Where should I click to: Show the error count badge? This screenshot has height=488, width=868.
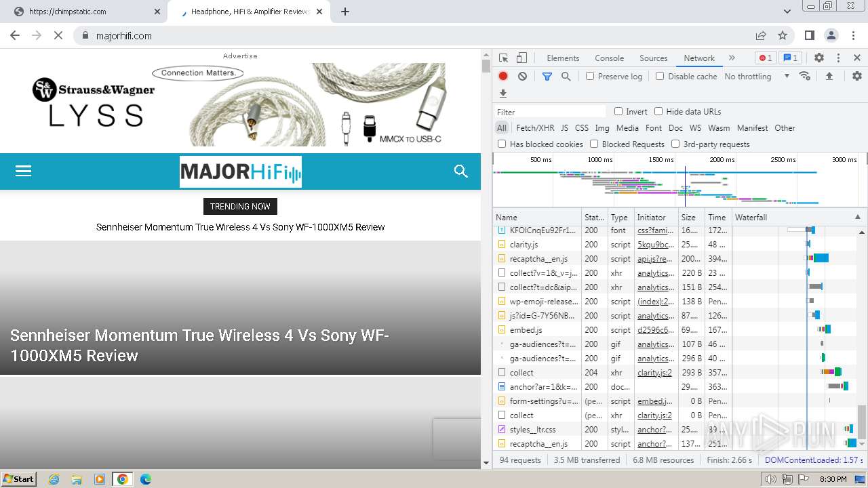pos(766,58)
